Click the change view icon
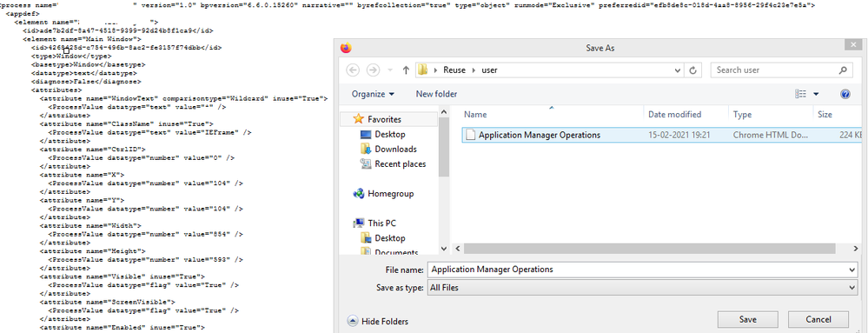This screenshot has width=868, height=333. click(800, 94)
